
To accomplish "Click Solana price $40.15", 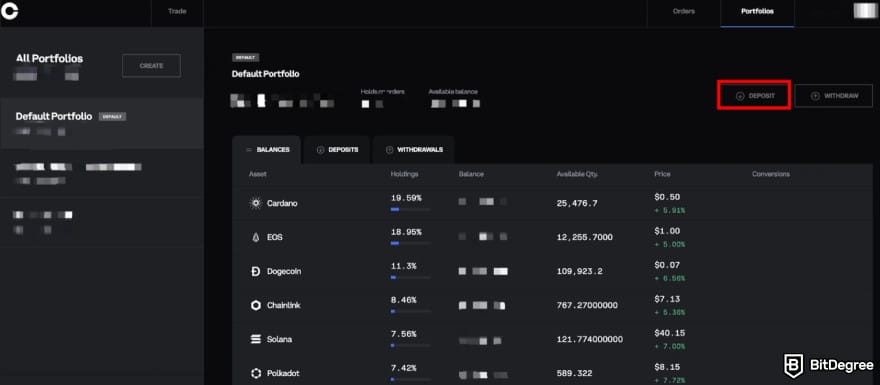I will 670,333.
